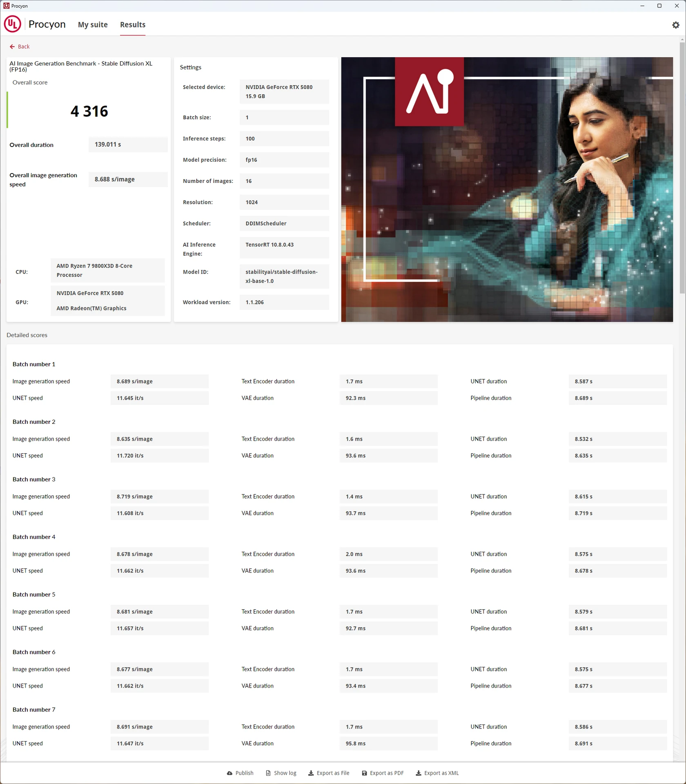
Task: Click the stabilityai model ID value
Action: click(x=284, y=276)
